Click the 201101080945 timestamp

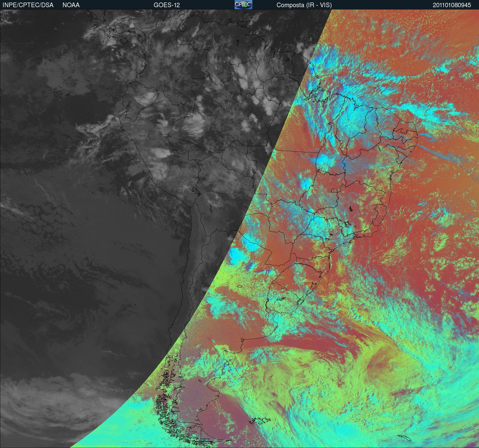click(452, 5)
